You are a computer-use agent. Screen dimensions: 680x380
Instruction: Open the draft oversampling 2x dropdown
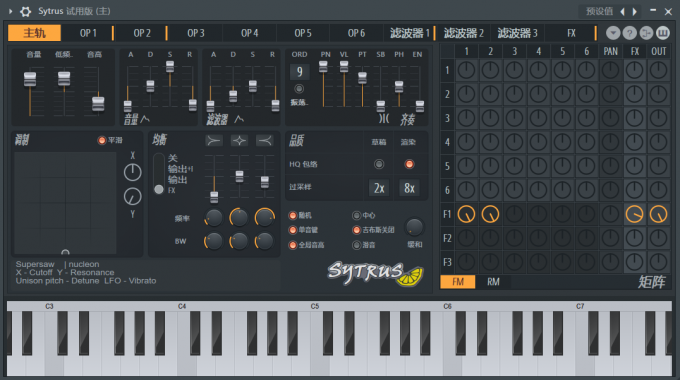coord(379,188)
